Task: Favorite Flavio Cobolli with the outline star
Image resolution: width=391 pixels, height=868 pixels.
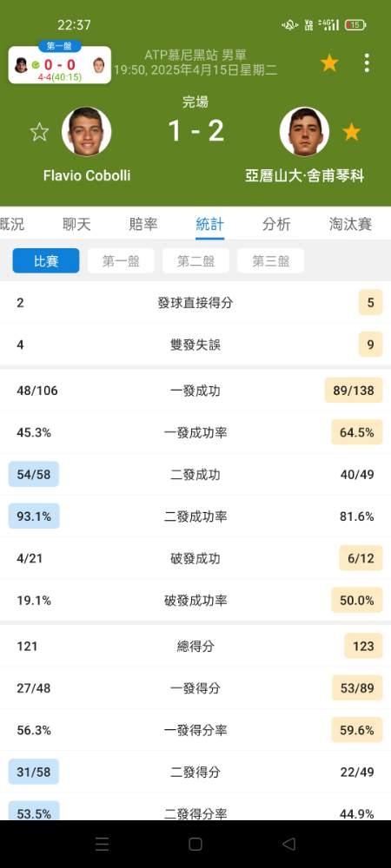Action: point(39,132)
